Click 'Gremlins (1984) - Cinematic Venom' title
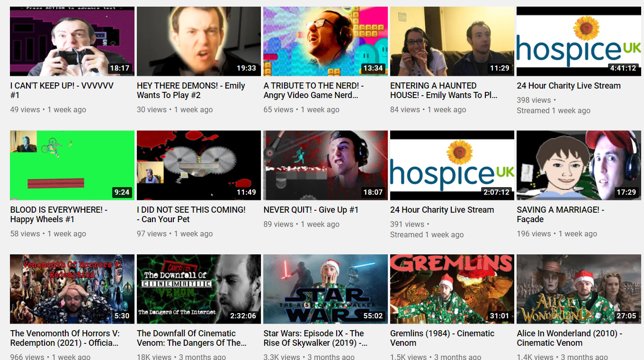644x360 pixels. [442, 338]
